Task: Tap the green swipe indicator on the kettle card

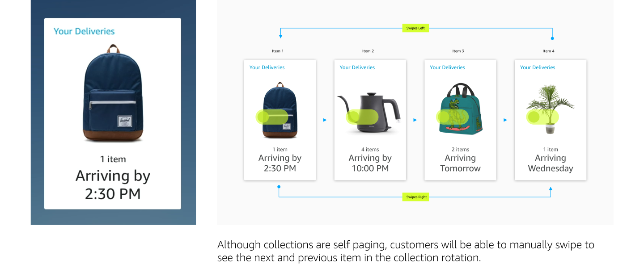Action: [362, 117]
